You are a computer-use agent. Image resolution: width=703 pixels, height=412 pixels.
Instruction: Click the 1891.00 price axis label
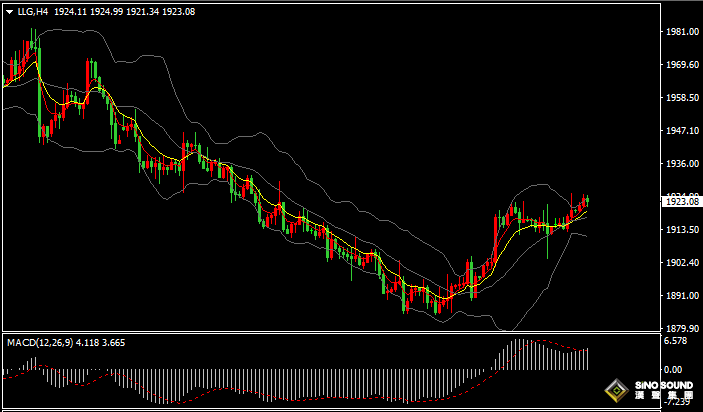pyautogui.click(x=680, y=296)
